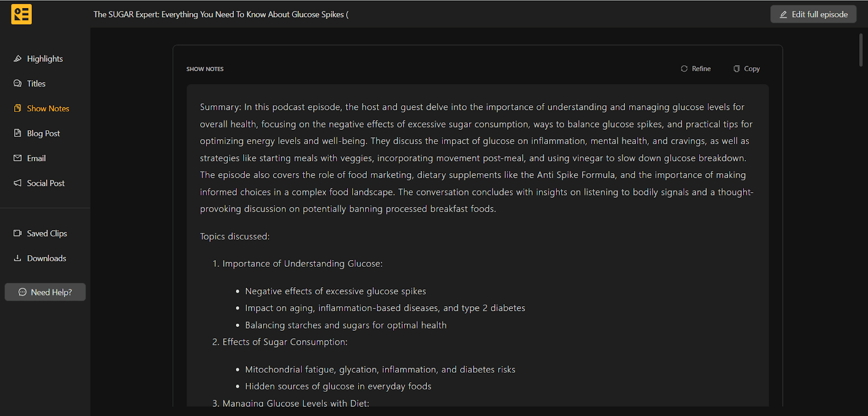This screenshot has height=416, width=868.
Task: Click the Downloads arrow icon
Action: pyautogui.click(x=17, y=259)
